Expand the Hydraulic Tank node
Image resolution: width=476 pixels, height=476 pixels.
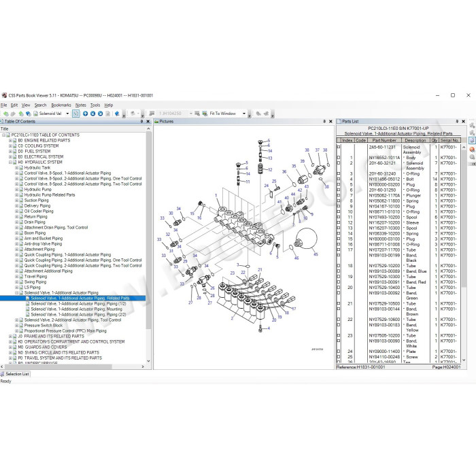pos(17,167)
